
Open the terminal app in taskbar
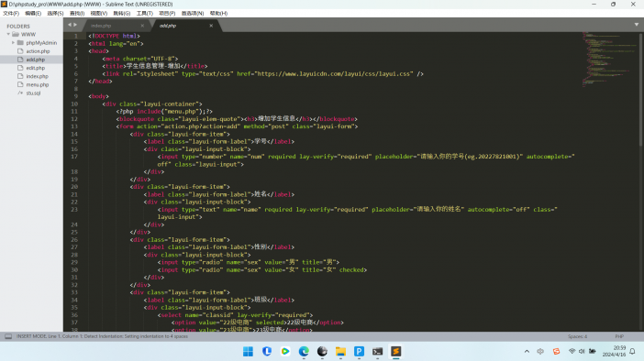(377, 352)
